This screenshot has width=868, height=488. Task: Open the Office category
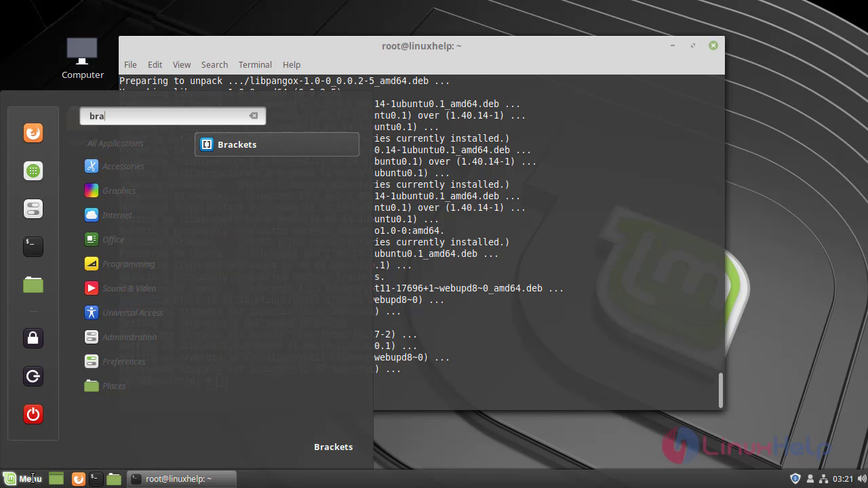(104, 239)
